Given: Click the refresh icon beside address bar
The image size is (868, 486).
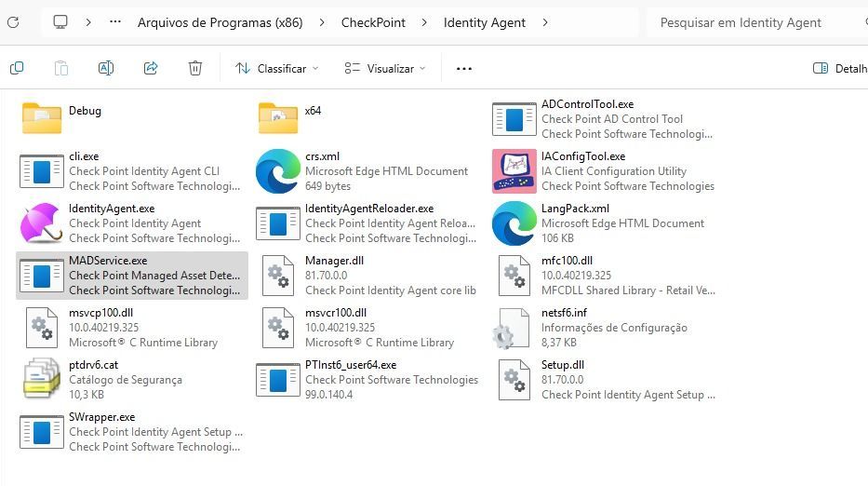Looking at the screenshot, I should [x=13, y=22].
